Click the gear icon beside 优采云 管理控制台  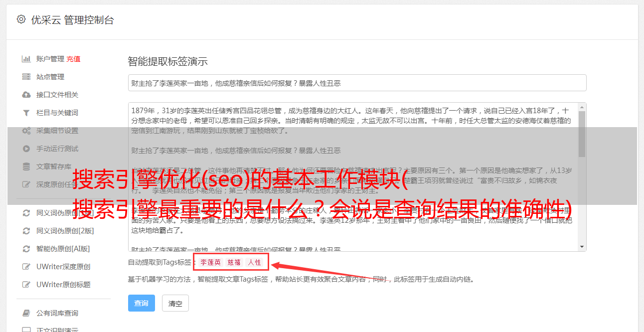click(21, 19)
